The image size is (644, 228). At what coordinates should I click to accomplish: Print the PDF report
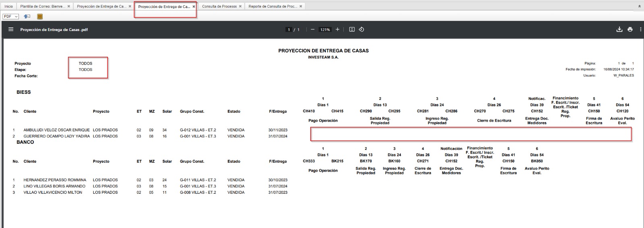630,29
